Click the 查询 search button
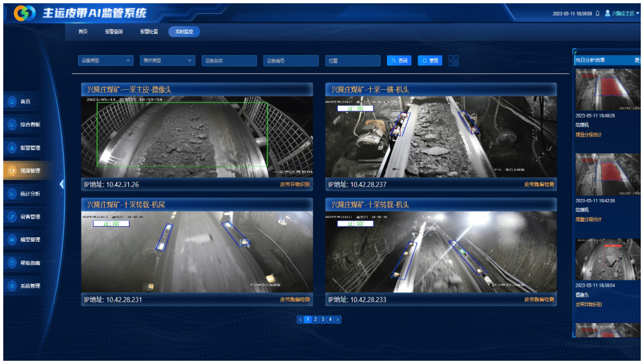Screen dimensions: 644x364 pos(399,60)
